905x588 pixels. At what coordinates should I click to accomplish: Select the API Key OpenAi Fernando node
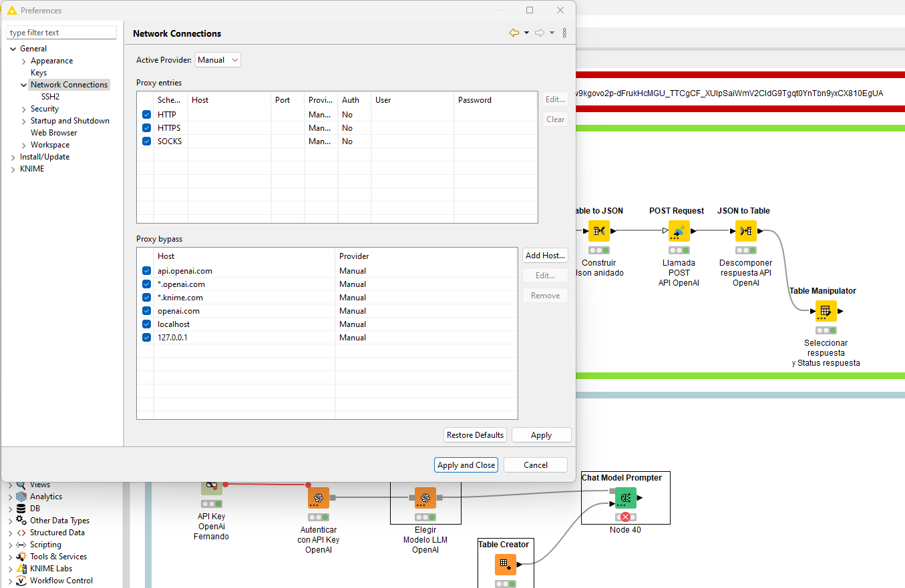pyautogui.click(x=212, y=489)
